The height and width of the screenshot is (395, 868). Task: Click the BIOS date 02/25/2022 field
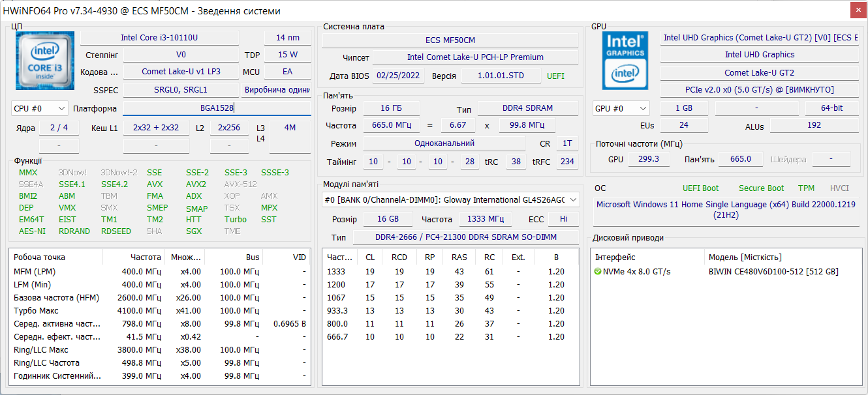[400, 76]
